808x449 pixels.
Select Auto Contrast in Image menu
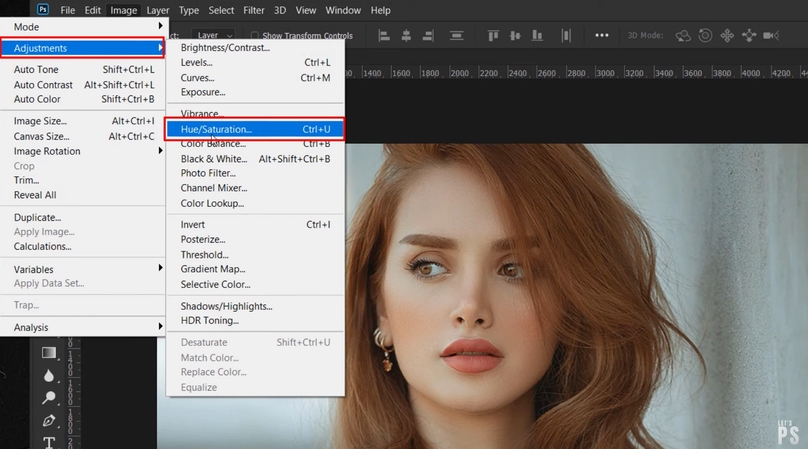point(82,85)
